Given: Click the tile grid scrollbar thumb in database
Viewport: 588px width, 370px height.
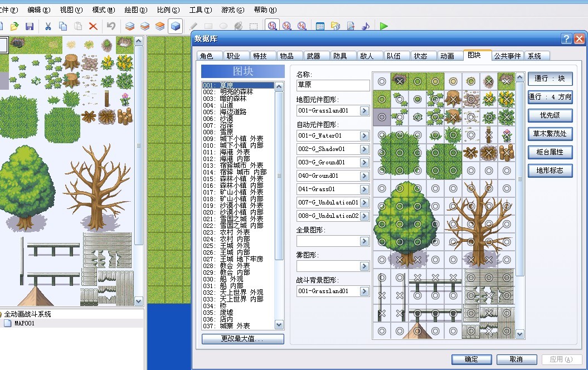Looking at the screenshot, I should pos(520,179).
